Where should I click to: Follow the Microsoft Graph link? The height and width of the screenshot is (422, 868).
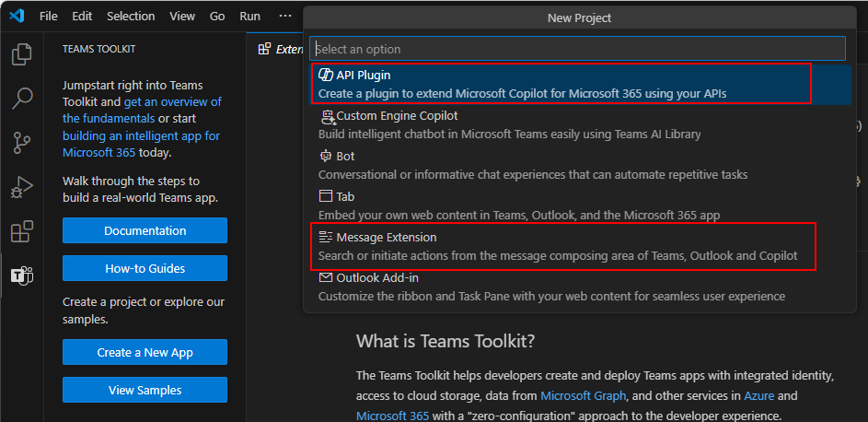point(583,395)
